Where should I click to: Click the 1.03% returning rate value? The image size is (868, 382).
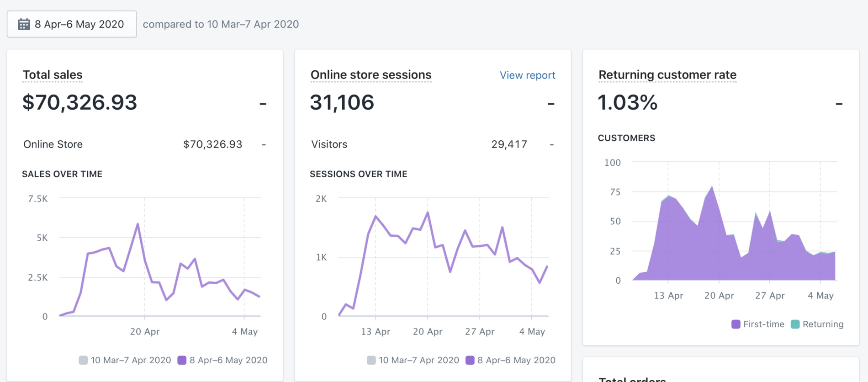628,102
